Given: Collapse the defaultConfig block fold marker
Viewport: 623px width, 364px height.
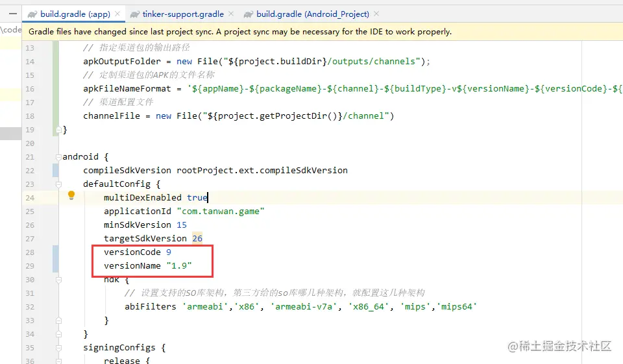Looking at the screenshot, I should [59, 184].
